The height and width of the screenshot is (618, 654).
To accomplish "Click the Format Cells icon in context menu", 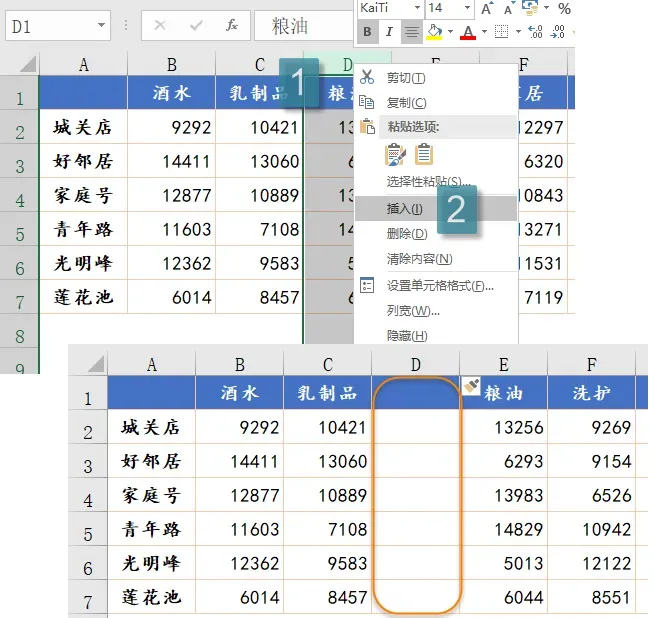I will (367, 285).
